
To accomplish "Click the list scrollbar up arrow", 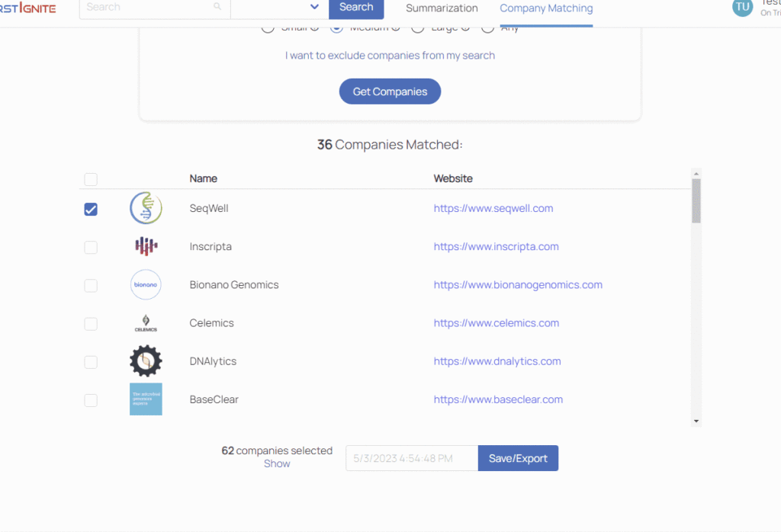I will (x=696, y=173).
